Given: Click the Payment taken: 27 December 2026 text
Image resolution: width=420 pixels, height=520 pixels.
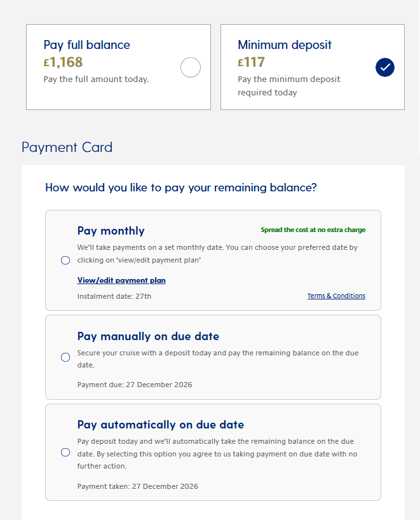Looking at the screenshot, I should (138, 486).
